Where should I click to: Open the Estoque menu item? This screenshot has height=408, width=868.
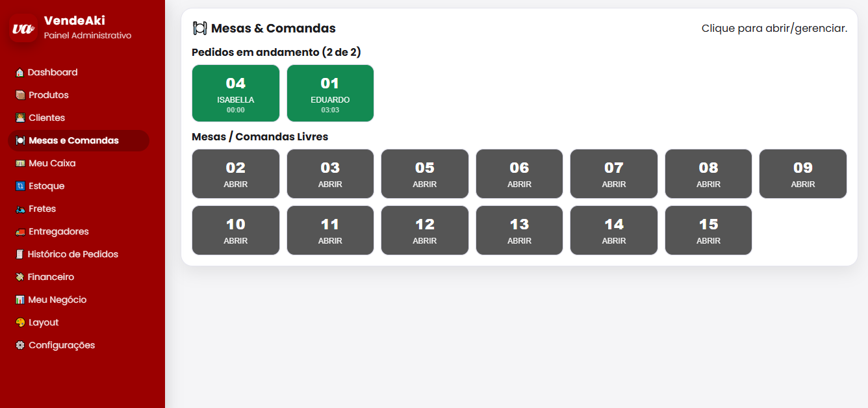click(46, 186)
